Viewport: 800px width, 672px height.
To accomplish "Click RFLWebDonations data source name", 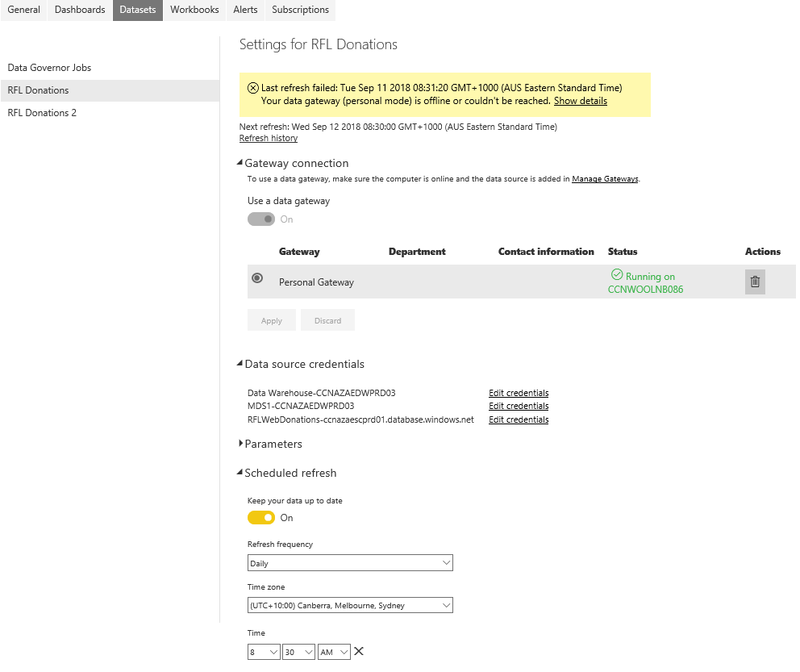I will tap(360, 419).
